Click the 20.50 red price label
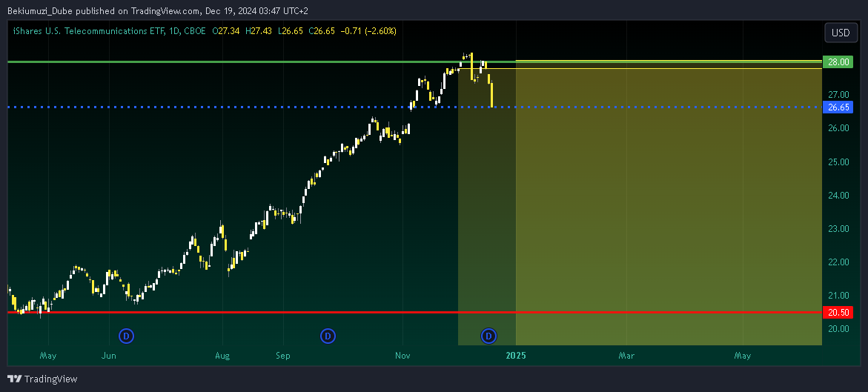 coord(838,312)
